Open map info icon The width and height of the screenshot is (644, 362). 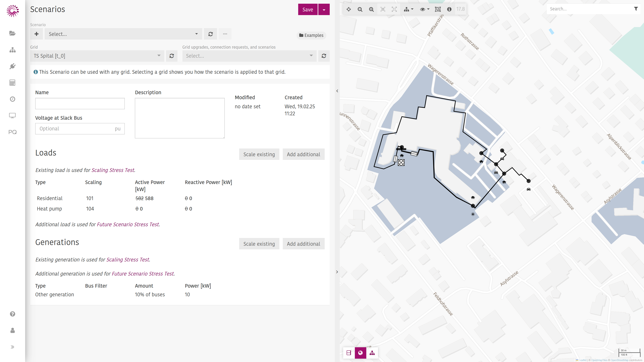[x=449, y=9]
